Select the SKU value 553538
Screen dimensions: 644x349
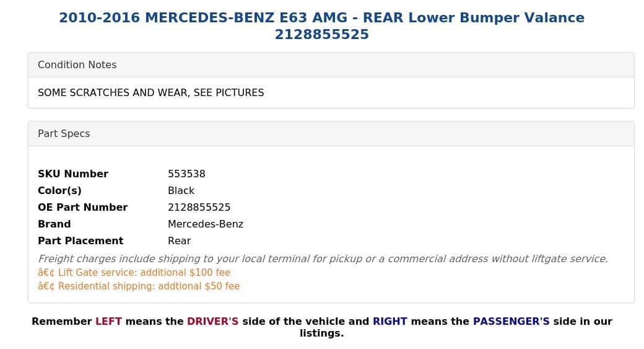(186, 174)
